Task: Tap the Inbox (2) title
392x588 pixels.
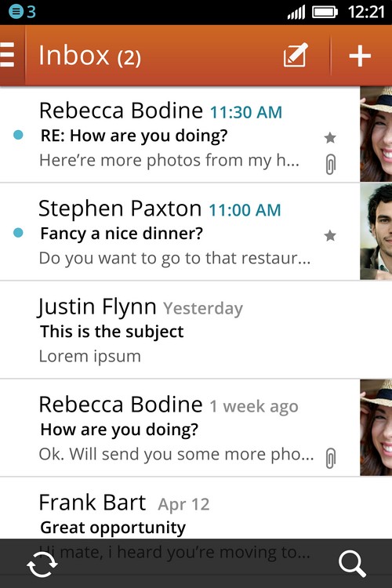Action: point(90,56)
